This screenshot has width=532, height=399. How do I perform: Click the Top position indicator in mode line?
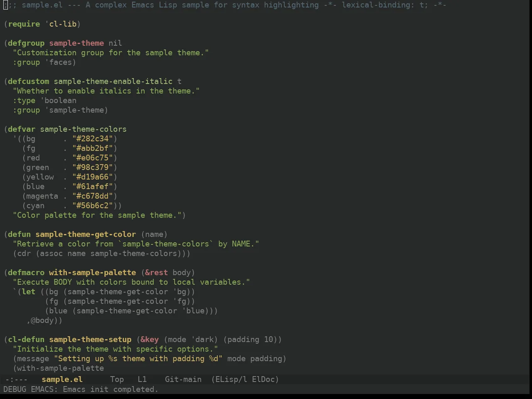(x=117, y=379)
